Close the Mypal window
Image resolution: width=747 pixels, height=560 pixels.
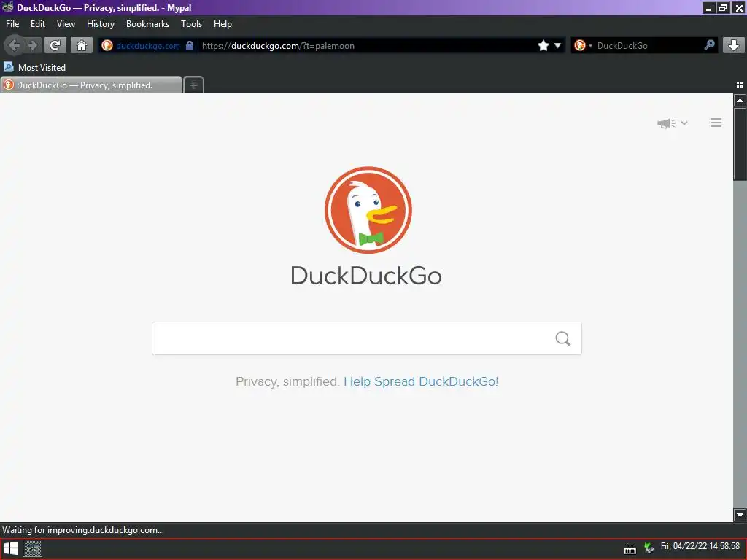point(739,7)
